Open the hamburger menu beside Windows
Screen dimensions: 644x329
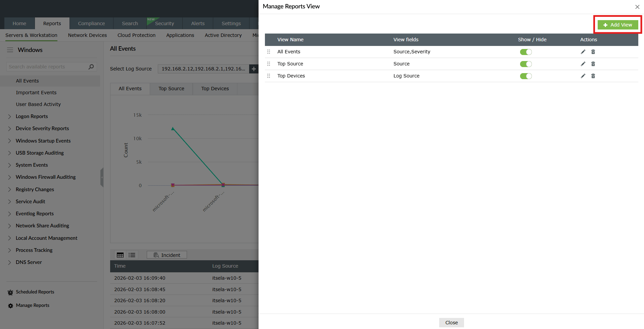10,50
